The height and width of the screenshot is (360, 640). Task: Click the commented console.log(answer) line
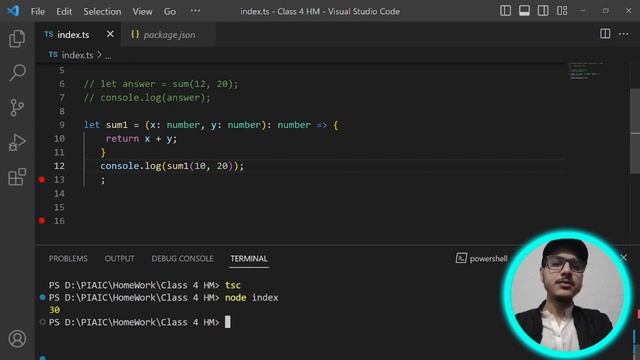147,98
